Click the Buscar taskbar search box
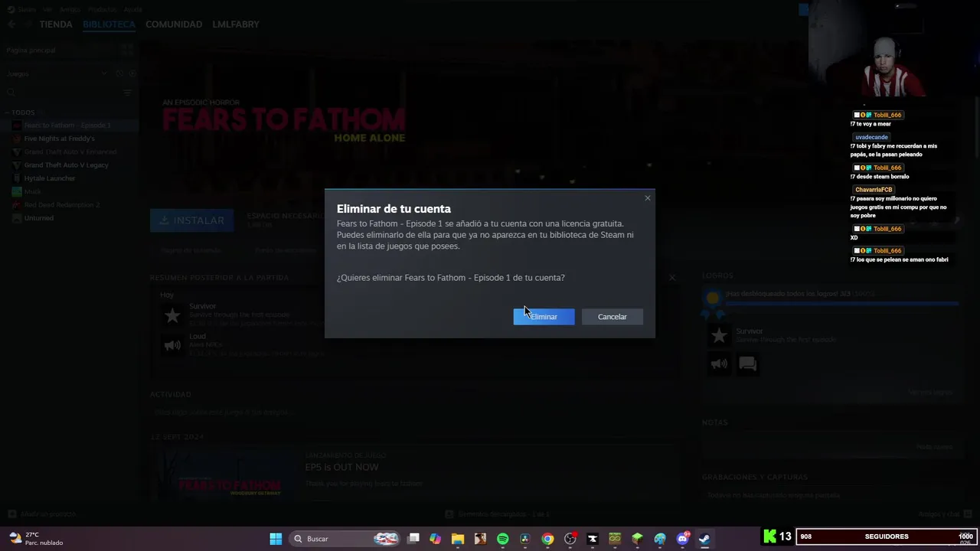This screenshot has width=980, height=551. point(346,539)
